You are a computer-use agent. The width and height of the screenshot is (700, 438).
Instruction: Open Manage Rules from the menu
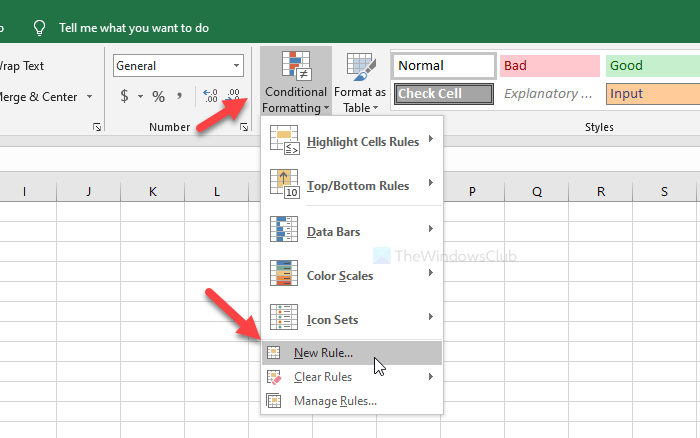tap(335, 401)
